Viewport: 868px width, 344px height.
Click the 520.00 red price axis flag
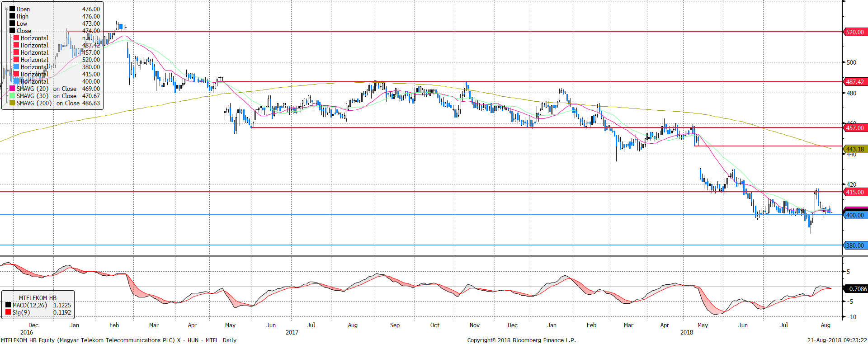click(x=855, y=32)
